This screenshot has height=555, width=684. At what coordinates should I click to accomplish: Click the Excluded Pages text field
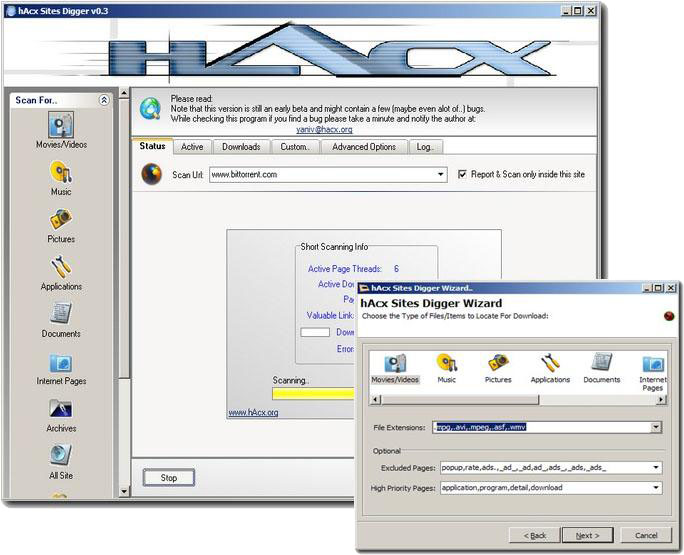click(x=545, y=468)
